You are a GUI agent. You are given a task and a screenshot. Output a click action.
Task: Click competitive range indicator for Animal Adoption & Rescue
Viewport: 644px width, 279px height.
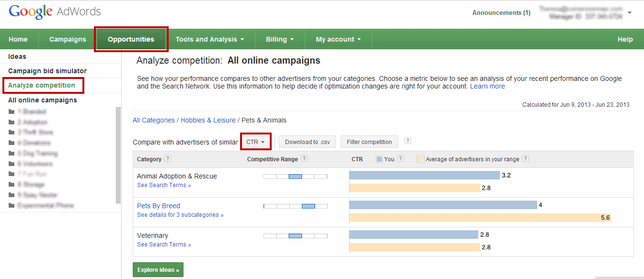click(296, 177)
